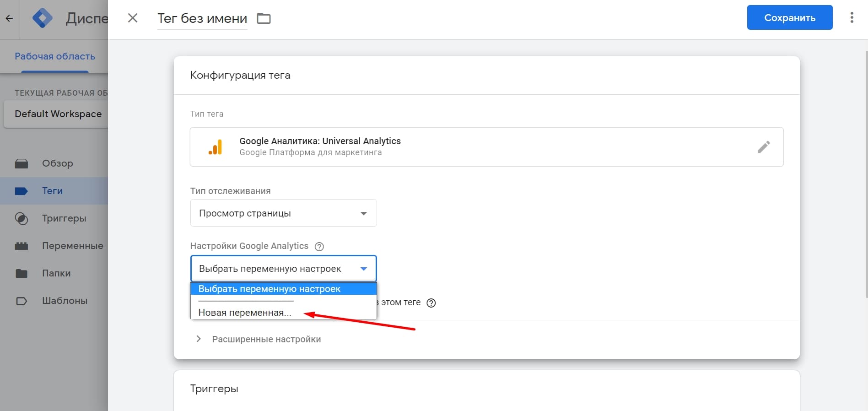Viewport: 868px width, 411px height.
Task: Click the pencil icon to edit tag type
Action: [x=764, y=147]
